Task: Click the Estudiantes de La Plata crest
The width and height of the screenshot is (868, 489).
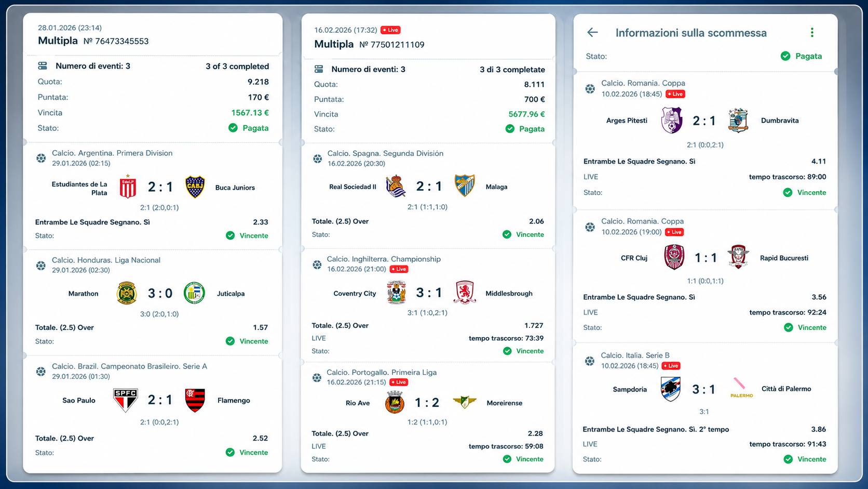Action: (128, 187)
